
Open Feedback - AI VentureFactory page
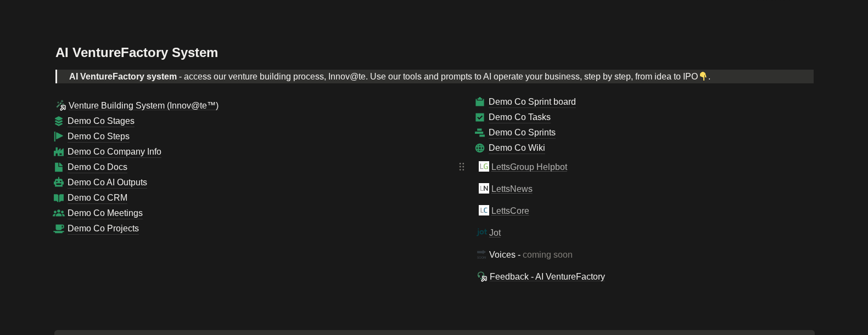click(x=547, y=277)
